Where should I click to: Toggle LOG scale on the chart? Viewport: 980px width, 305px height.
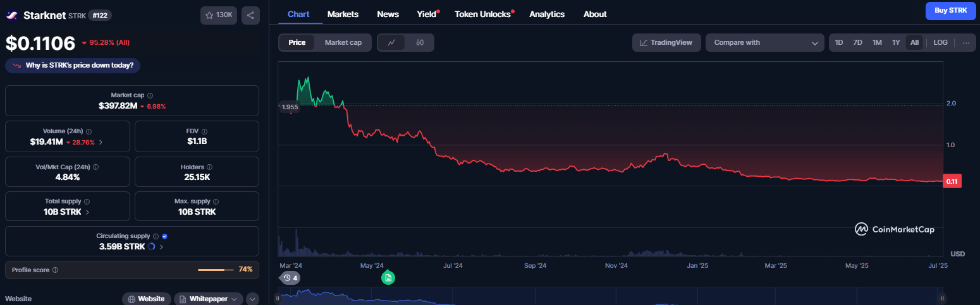point(941,42)
